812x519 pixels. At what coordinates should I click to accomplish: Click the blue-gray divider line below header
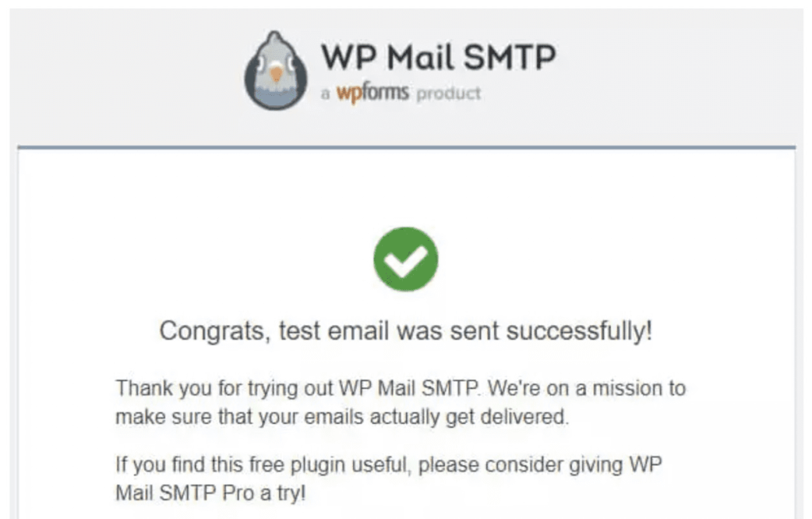[405, 147]
